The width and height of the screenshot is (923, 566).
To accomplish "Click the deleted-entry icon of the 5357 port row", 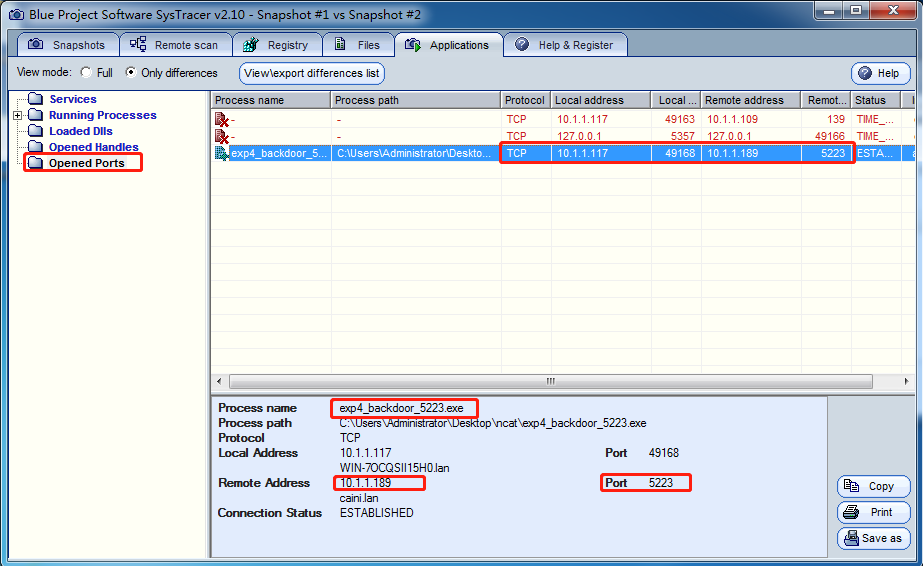I will tap(221, 136).
